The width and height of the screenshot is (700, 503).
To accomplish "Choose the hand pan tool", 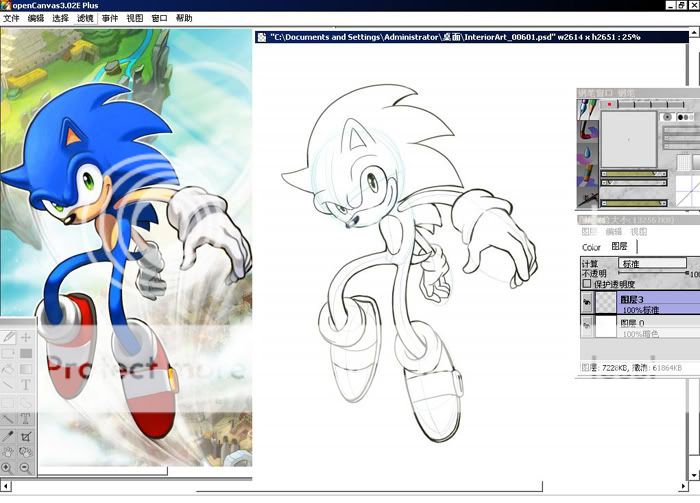I will (x=9, y=452).
